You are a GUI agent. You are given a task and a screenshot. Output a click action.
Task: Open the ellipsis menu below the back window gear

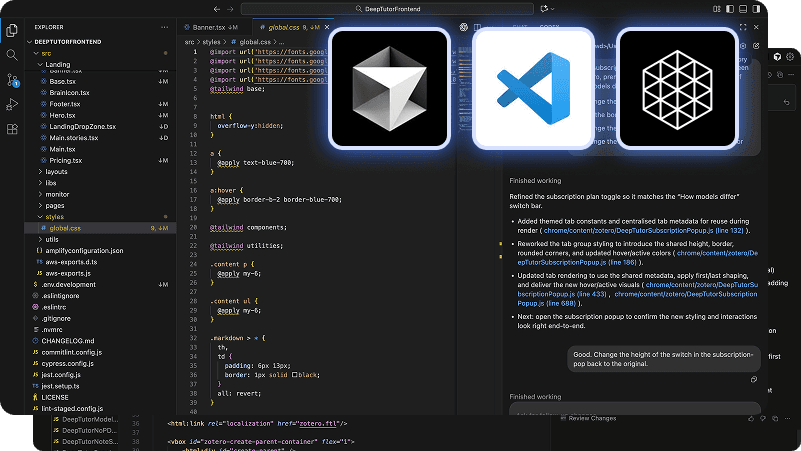pyautogui.click(x=791, y=75)
